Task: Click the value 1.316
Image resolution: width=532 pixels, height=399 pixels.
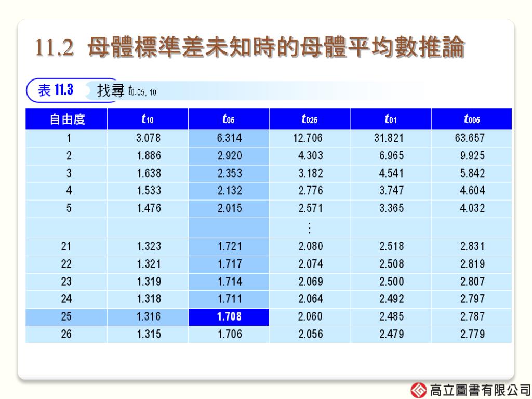Action: (x=149, y=316)
